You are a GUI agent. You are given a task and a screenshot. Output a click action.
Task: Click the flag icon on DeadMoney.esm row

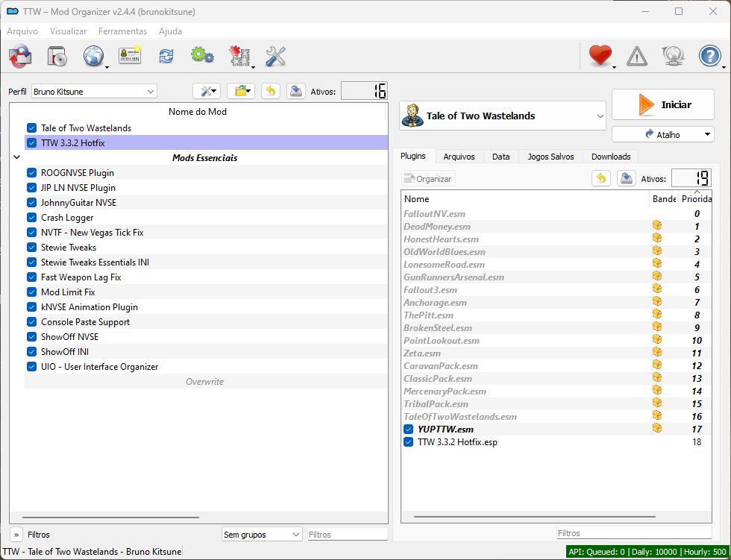click(x=657, y=225)
